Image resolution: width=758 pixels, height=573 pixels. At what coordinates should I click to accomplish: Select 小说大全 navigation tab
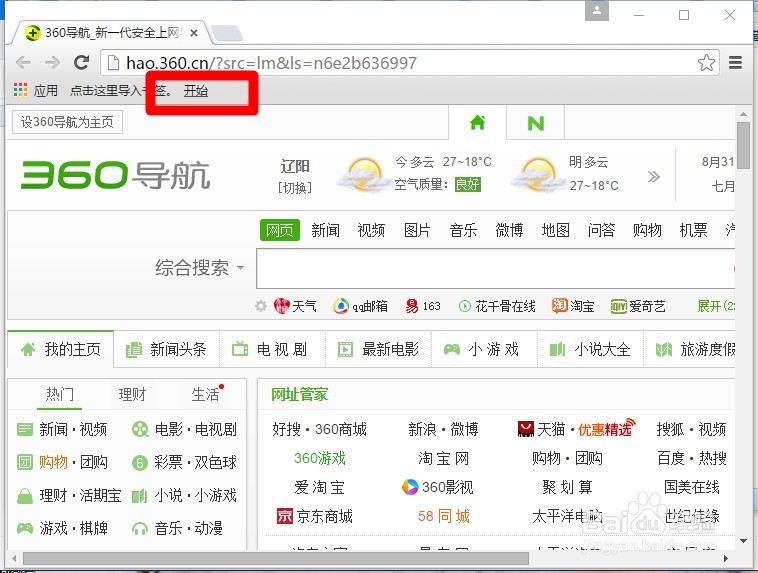590,349
